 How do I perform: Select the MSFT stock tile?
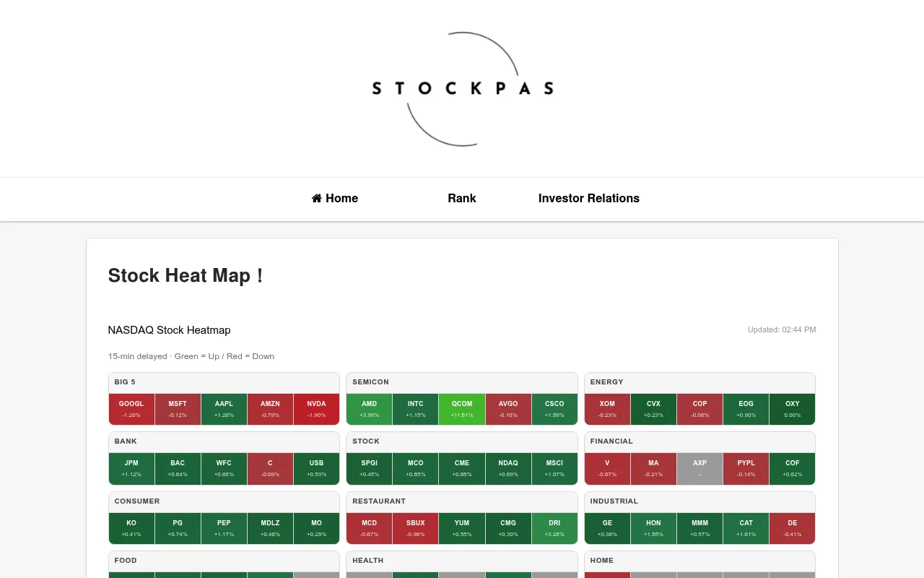click(x=178, y=409)
